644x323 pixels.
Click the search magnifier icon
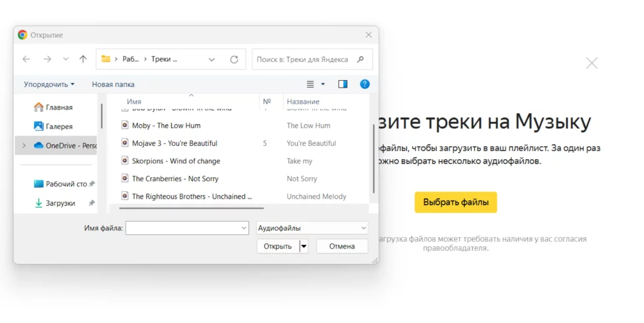click(361, 60)
